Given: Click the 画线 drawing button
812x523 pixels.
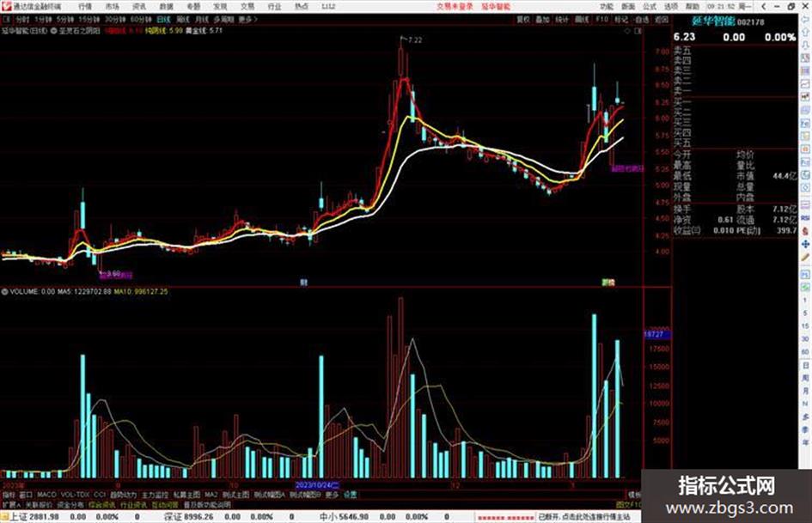Looking at the screenshot, I should (x=582, y=20).
